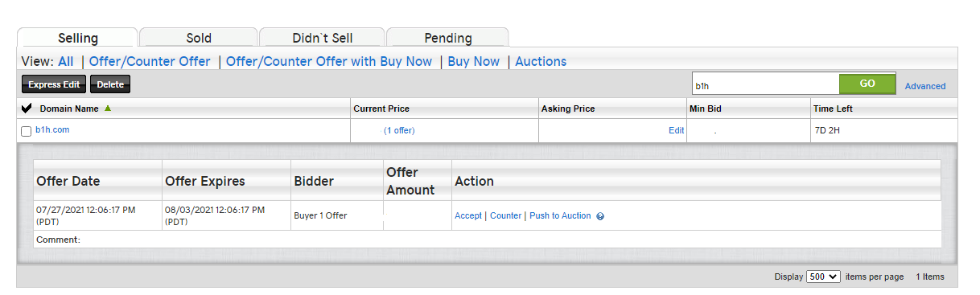Open the Didn't Sell tab

point(322,38)
